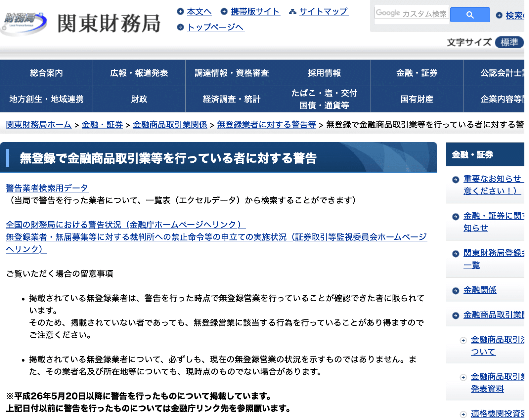Focus the Google カスタム検索 input field
Image resolution: width=529 pixels, height=420 pixels.
pos(412,14)
